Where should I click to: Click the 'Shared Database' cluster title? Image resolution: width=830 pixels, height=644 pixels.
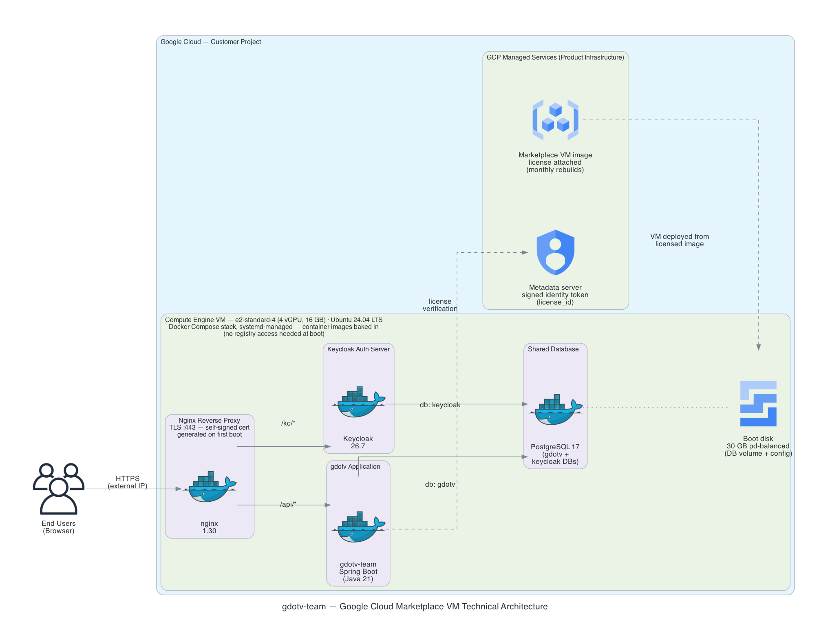click(553, 349)
